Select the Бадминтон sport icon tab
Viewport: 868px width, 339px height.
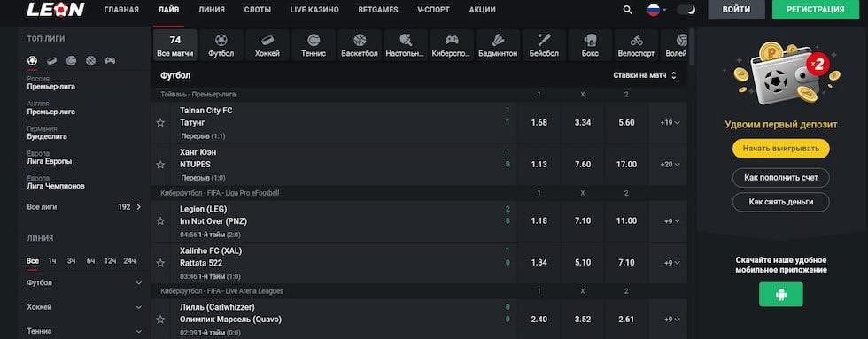(x=498, y=45)
